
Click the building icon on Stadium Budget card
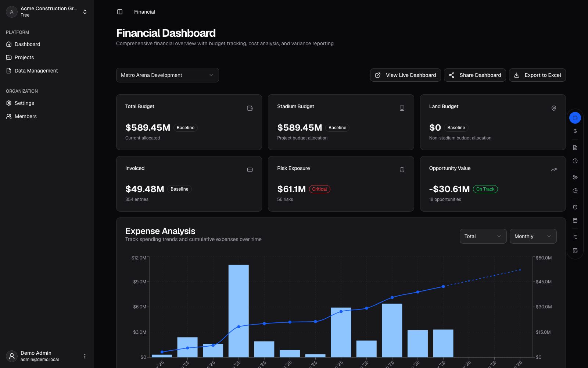(x=402, y=108)
